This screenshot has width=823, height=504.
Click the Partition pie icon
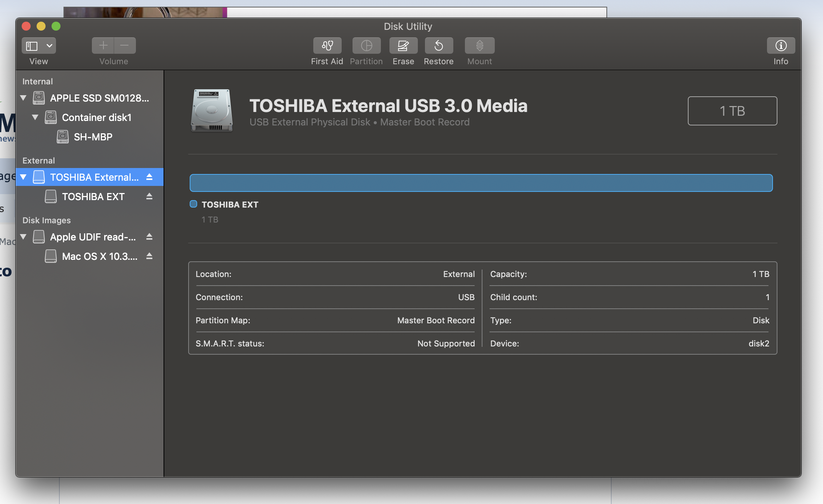pos(366,46)
